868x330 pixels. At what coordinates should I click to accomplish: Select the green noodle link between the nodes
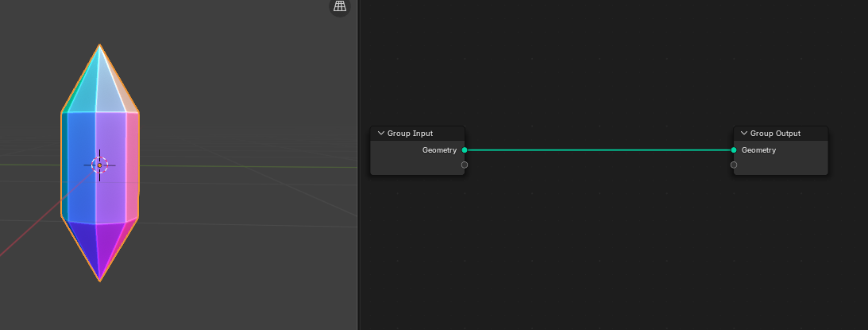(x=599, y=149)
